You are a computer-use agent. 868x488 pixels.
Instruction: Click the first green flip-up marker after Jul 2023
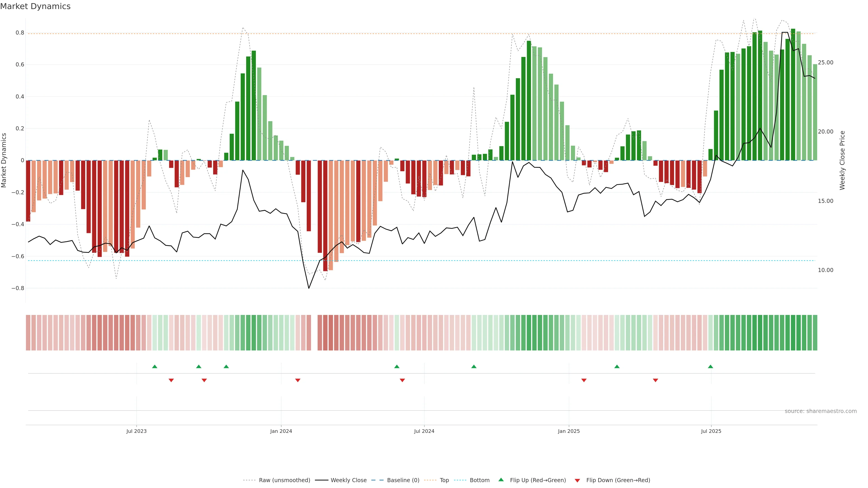tap(155, 366)
